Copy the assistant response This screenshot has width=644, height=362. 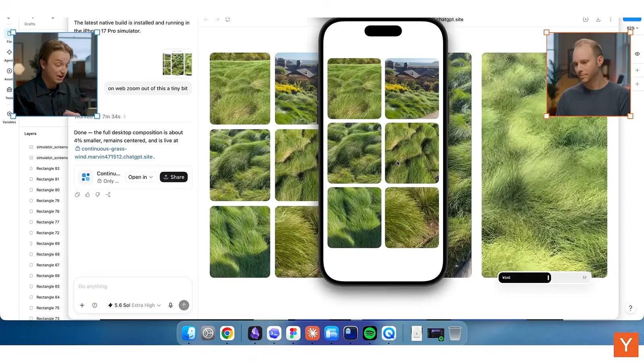point(77,195)
